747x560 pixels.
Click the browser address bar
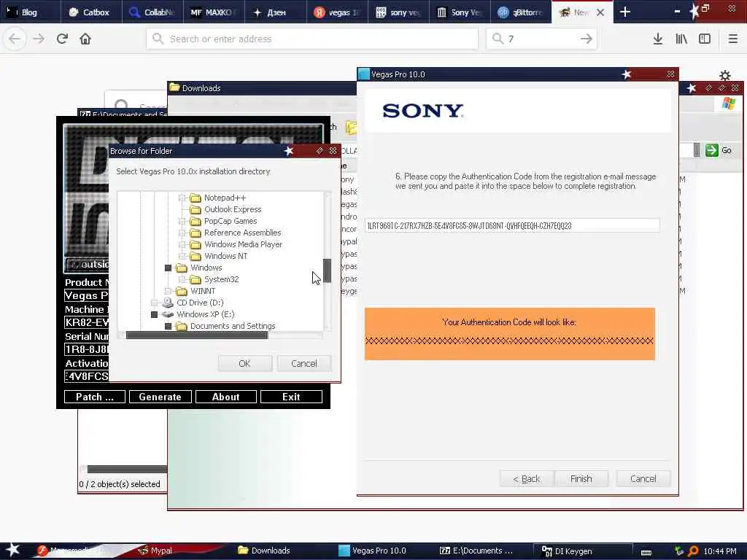click(x=312, y=39)
